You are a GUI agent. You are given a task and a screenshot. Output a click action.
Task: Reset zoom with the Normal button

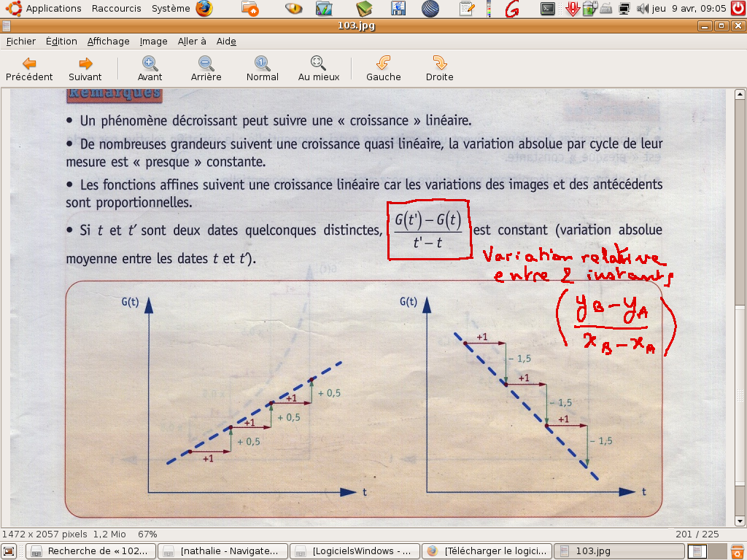262,69
